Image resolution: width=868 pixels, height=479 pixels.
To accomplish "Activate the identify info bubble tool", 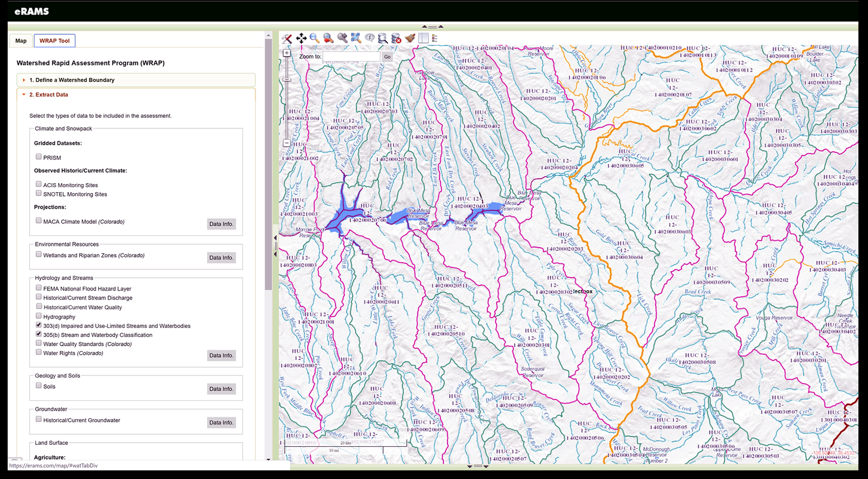I will click(x=369, y=37).
